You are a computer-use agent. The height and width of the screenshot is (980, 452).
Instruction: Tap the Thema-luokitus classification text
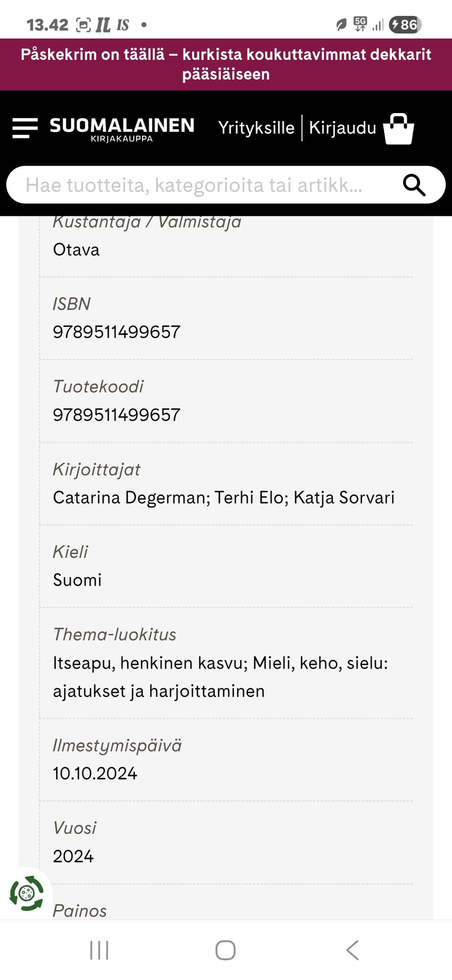pos(220,677)
